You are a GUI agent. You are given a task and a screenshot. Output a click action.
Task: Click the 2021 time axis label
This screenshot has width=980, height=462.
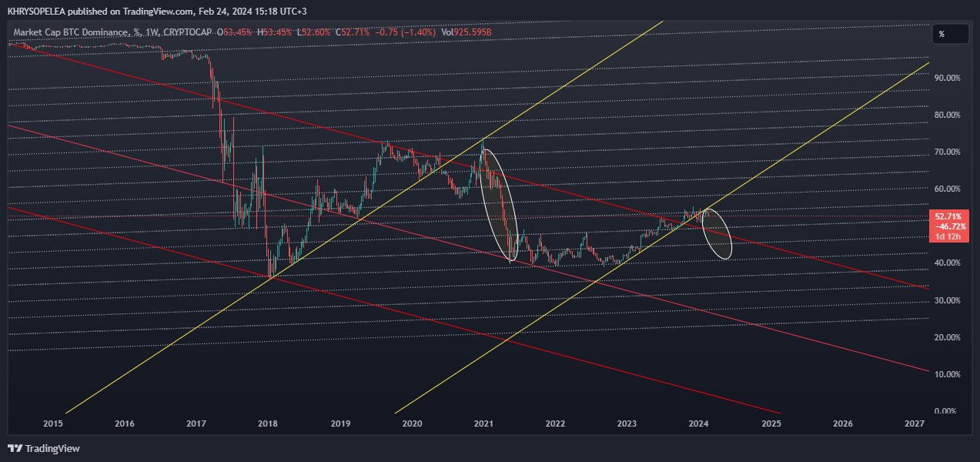pos(483,423)
